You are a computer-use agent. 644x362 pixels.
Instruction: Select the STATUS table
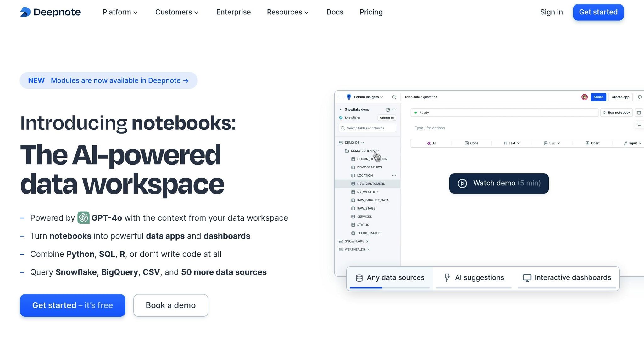(363, 225)
